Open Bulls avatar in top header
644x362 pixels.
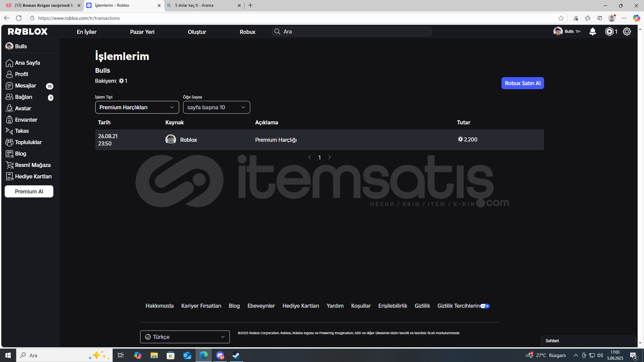click(558, 32)
